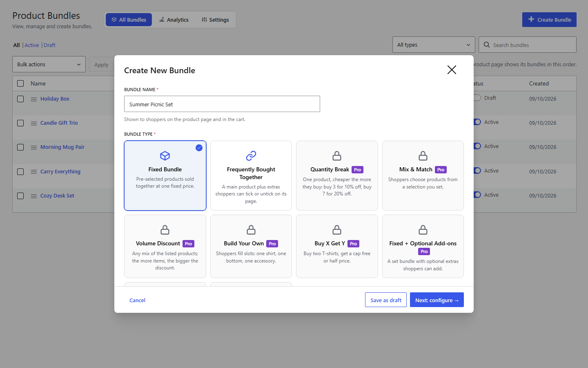This screenshot has width=588, height=368.
Task: Click the Fixed Bundle cube icon
Action: (x=165, y=156)
